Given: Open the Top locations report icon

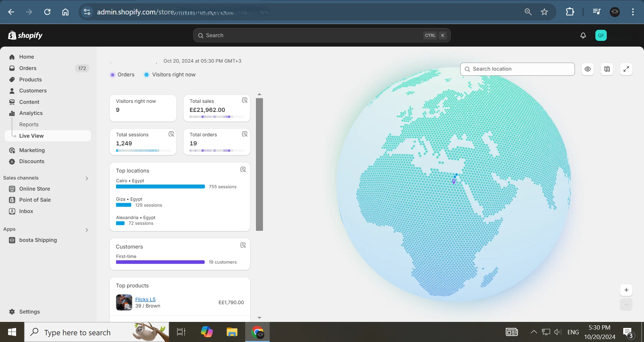Looking at the screenshot, I should (243, 169).
